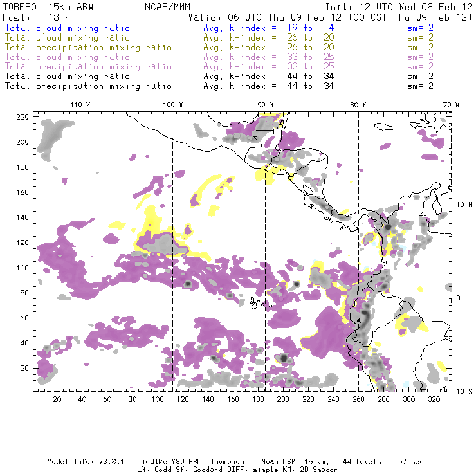Select the "10 N" latitude label
This screenshot has height=476, width=476.
(464, 205)
